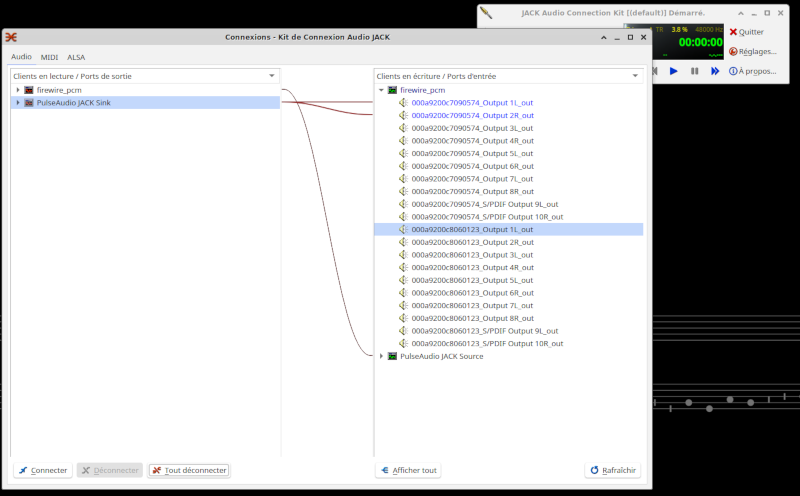Click speaker icon of 000a9200c8060123_Output 1L_out
Screen dimensions: 800x496
point(403,230)
